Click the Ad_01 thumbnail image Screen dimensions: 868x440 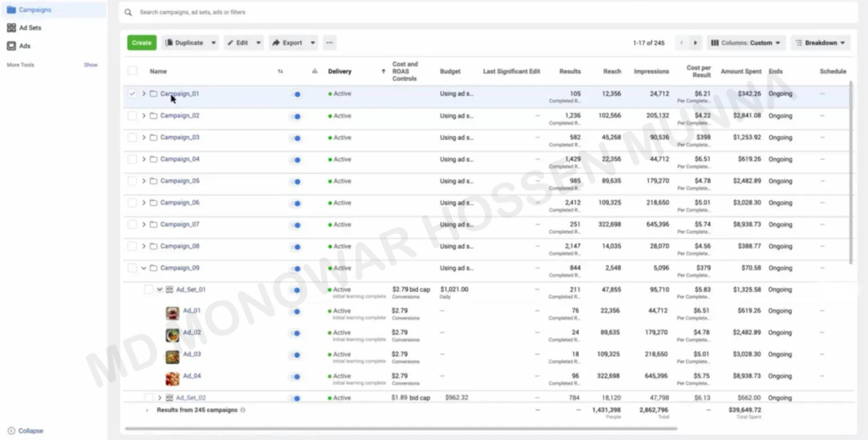(x=173, y=313)
